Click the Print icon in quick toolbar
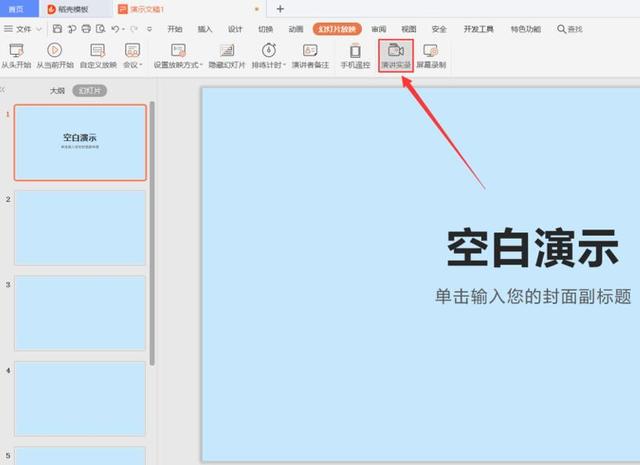 (86, 29)
